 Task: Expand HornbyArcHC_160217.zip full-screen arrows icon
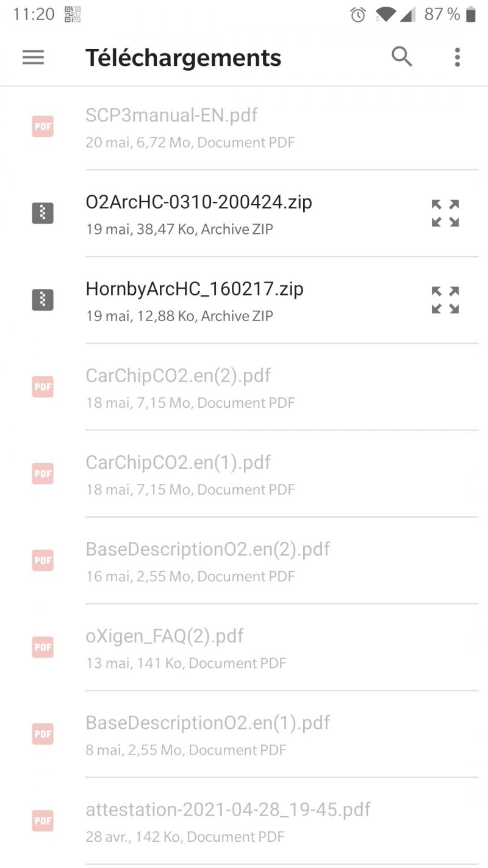445,300
